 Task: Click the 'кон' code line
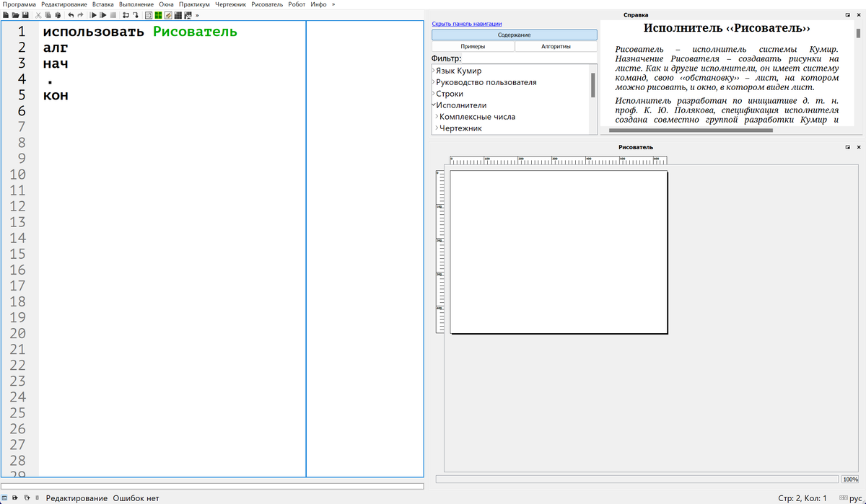[x=56, y=95]
